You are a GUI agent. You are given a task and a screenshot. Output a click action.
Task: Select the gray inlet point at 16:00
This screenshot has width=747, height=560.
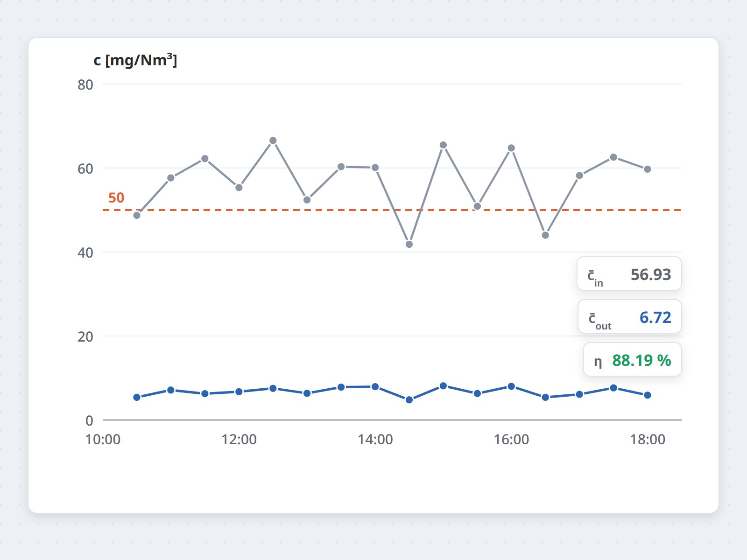(x=511, y=148)
